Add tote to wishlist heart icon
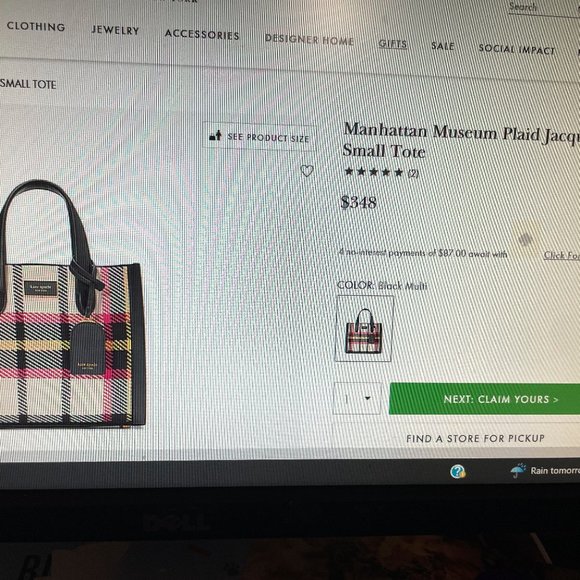The image size is (580, 580). [307, 171]
